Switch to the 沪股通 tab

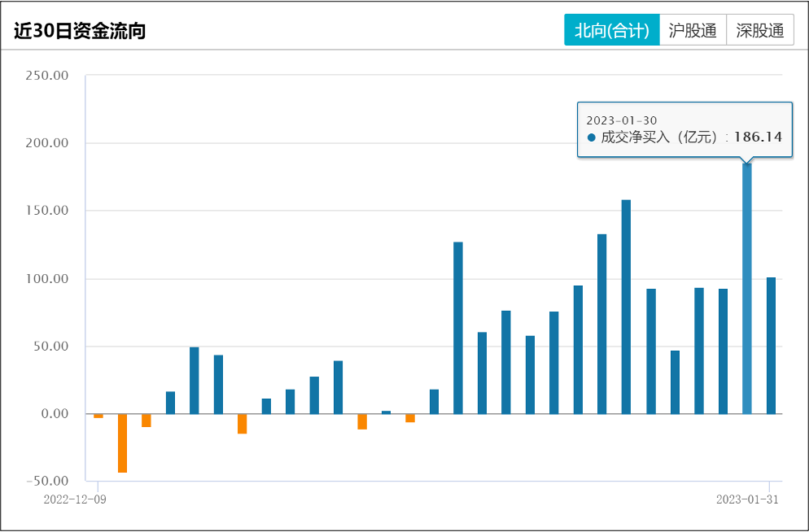[x=693, y=31]
